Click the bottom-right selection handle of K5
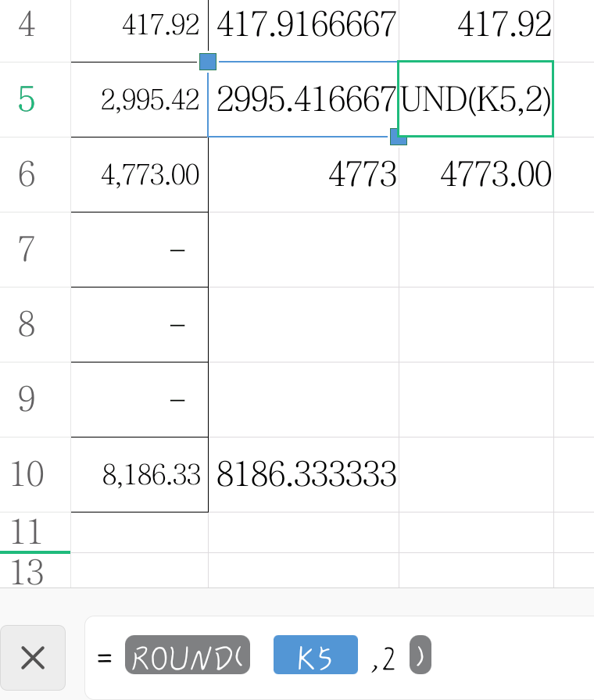Image resolution: width=594 pixels, height=700 pixels. click(x=399, y=137)
